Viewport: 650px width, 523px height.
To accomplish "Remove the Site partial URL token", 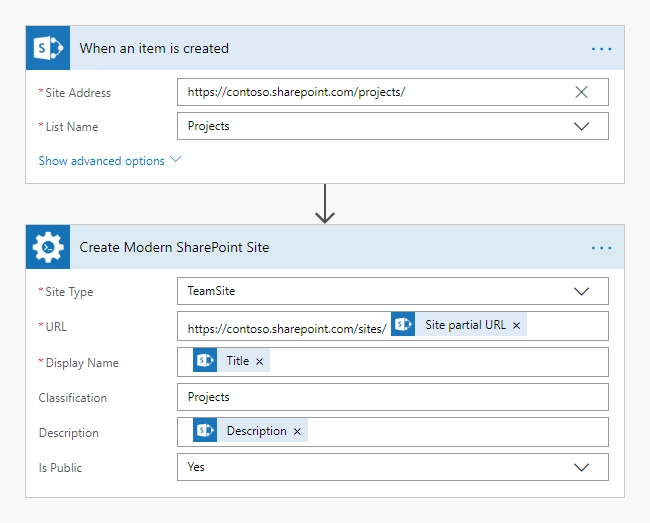I will (516, 325).
